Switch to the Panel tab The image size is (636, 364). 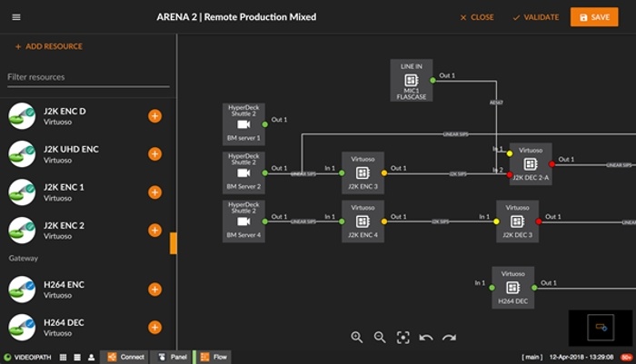(x=172, y=357)
